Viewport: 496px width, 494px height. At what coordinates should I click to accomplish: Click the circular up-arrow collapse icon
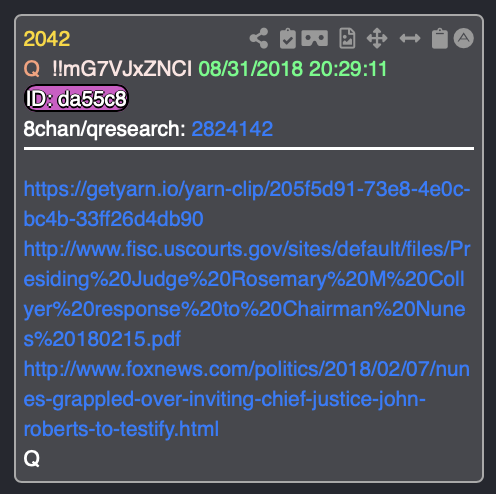tap(463, 38)
